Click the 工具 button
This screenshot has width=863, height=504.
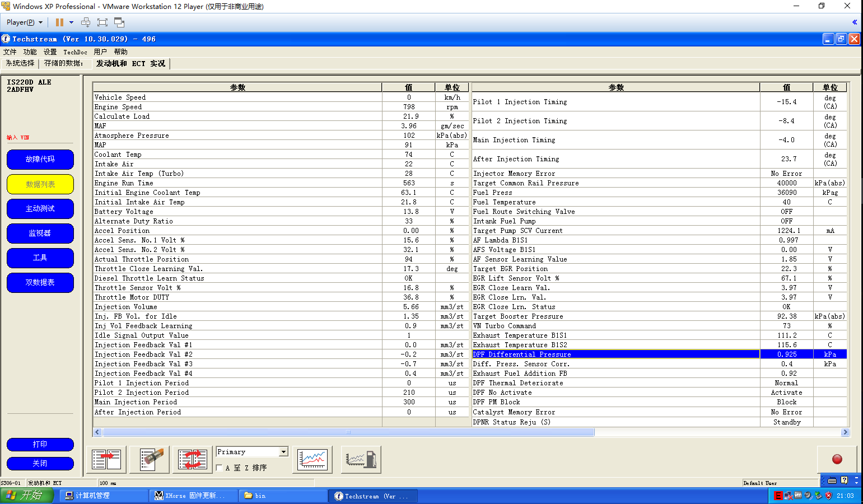[x=40, y=258]
